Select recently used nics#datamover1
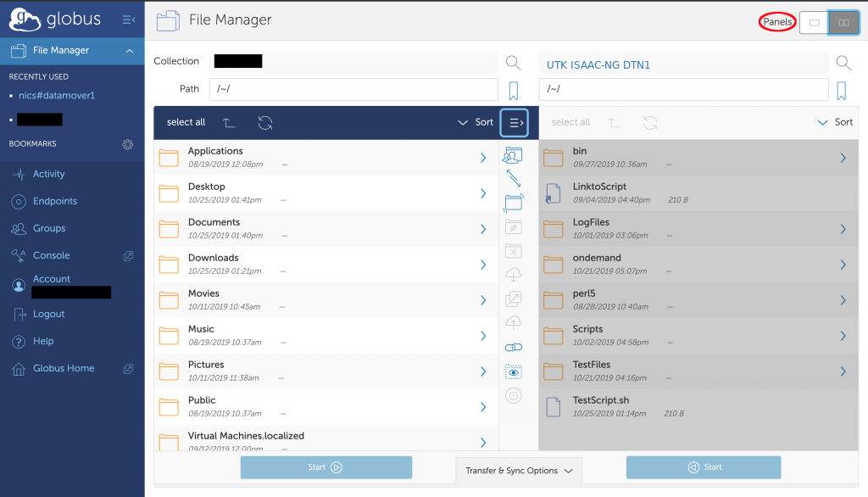Screen dimensions: 868x497 [x=57, y=95]
